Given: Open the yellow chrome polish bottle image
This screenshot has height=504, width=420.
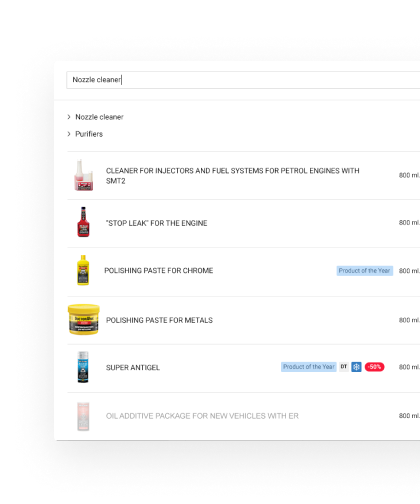Looking at the screenshot, I should [83, 270].
